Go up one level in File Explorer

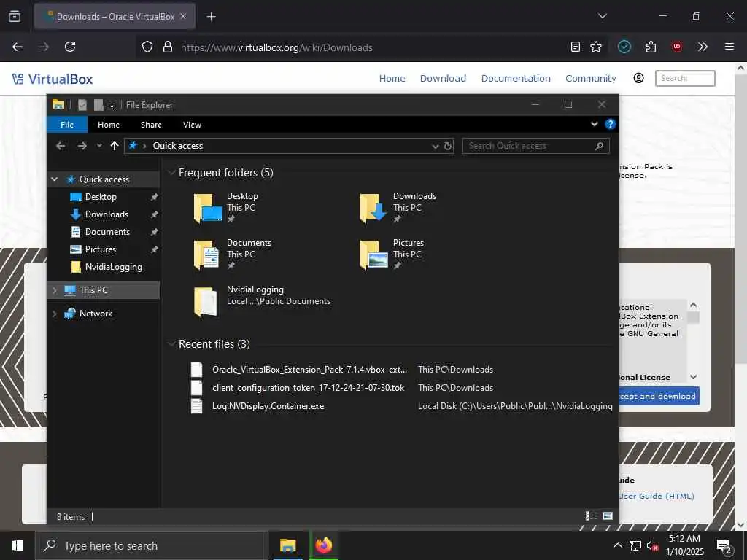click(x=115, y=146)
